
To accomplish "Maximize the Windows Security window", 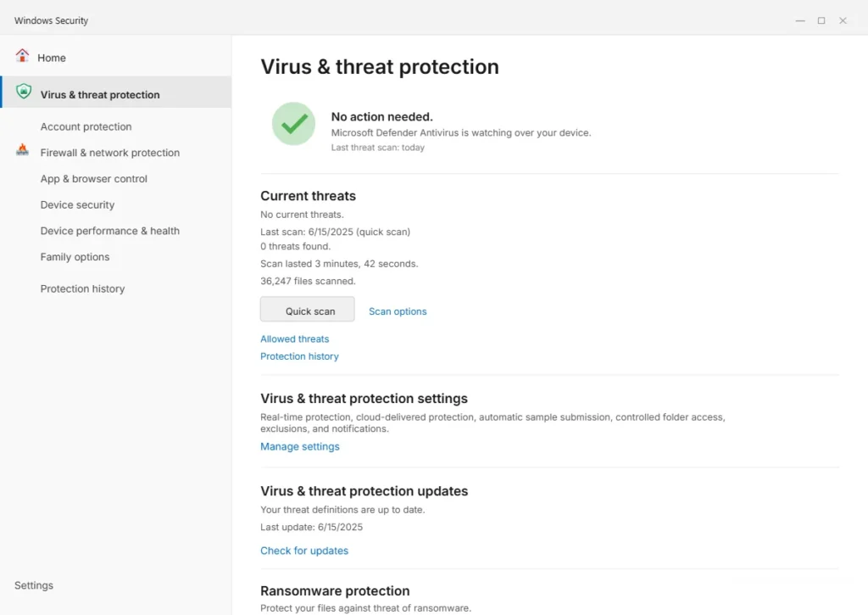I will coord(821,20).
